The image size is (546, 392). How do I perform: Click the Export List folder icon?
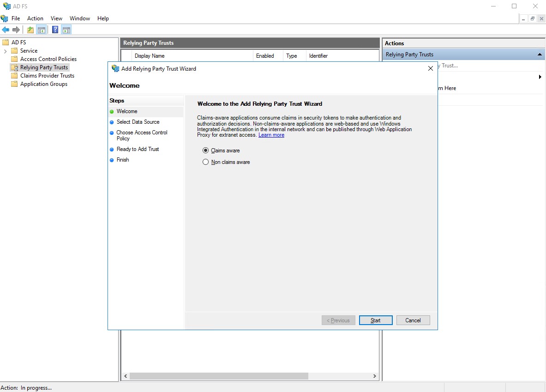pyautogui.click(x=30, y=29)
